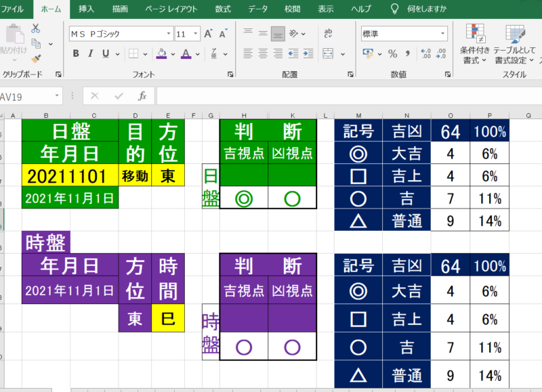The height and width of the screenshot is (392, 542).
Task: Apply the purple font color swatch
Action: point(186,53)
